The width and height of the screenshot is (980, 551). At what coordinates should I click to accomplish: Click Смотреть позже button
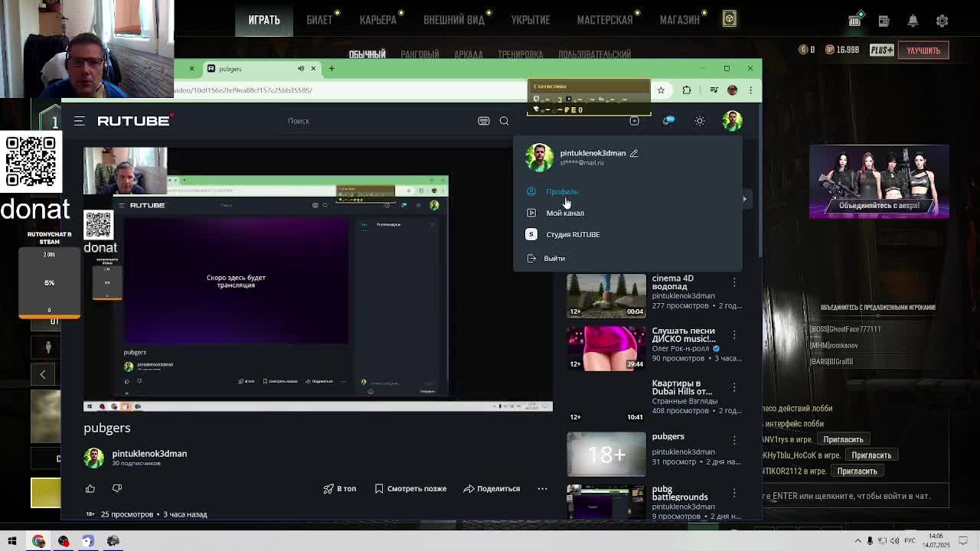coord(410,488)
